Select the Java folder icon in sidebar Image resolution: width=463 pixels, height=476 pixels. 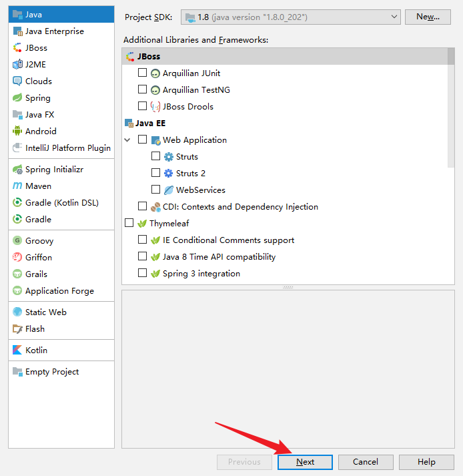pos(17,14)
